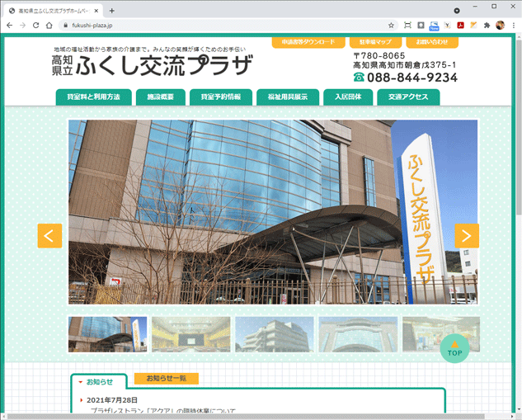Click the screen capture extension icon
522x420 pixels.
pos(407,26)
